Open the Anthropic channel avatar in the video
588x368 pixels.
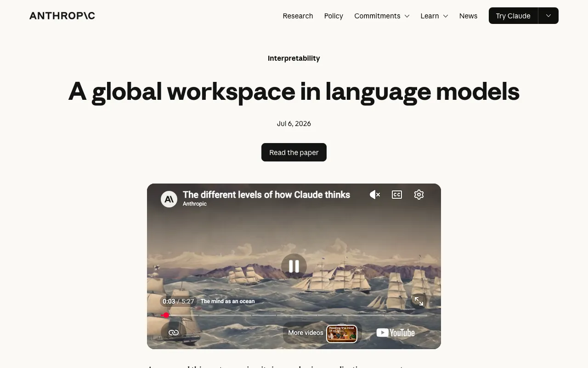pyautogui.click(x=169, y=199)
